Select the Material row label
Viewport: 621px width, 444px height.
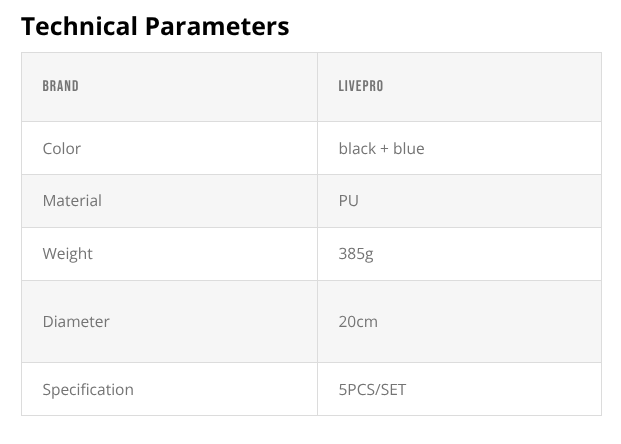coord(72,200)
